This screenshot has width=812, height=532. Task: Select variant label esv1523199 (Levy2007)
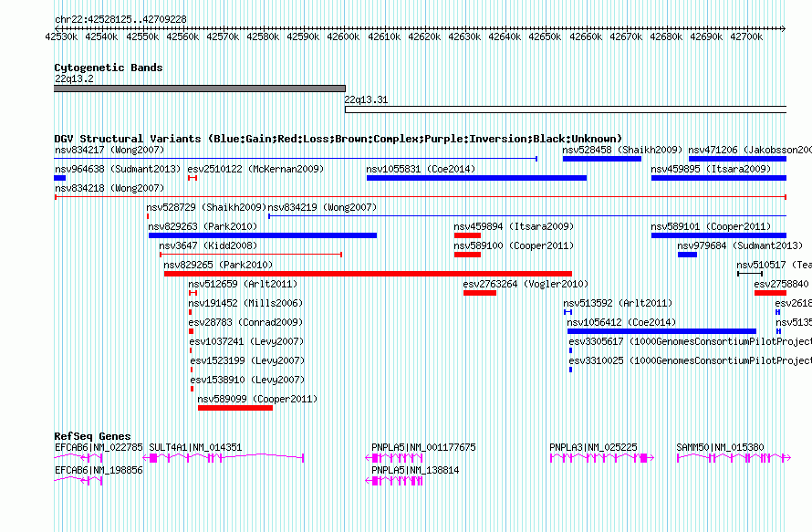tap(247, 360)
